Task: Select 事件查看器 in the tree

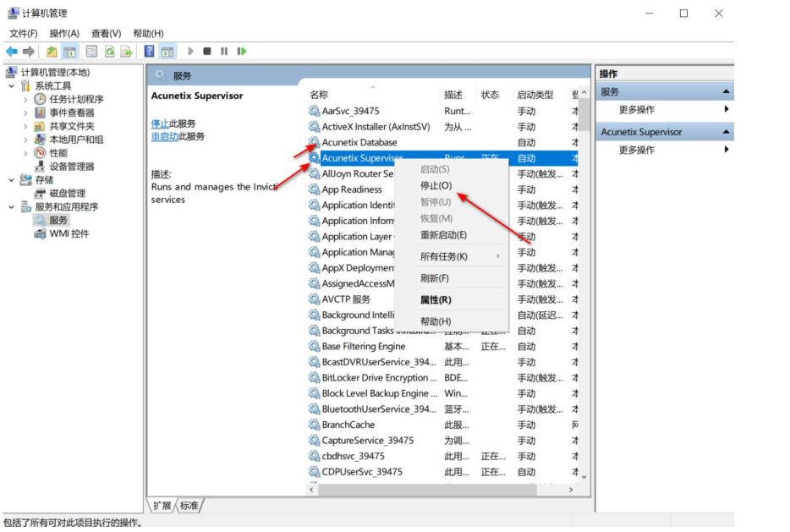Action: tap(72, 112)
